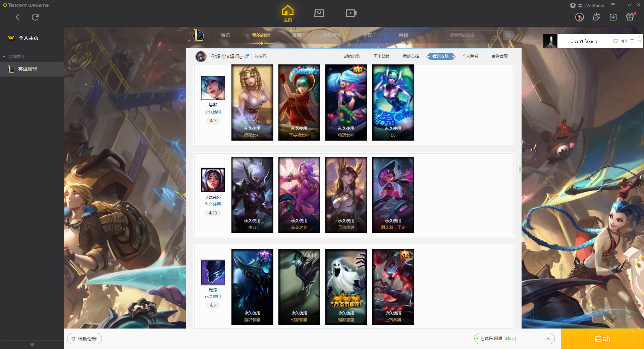
Task: Open the 上古战魂 skin card
Action: coord(393,287)
